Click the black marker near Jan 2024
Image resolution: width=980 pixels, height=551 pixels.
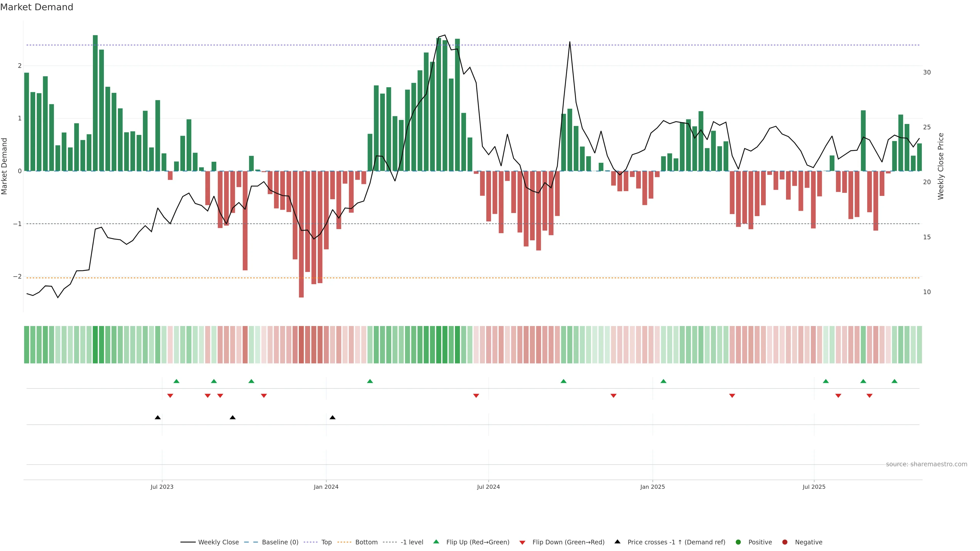tap(333, 418)
